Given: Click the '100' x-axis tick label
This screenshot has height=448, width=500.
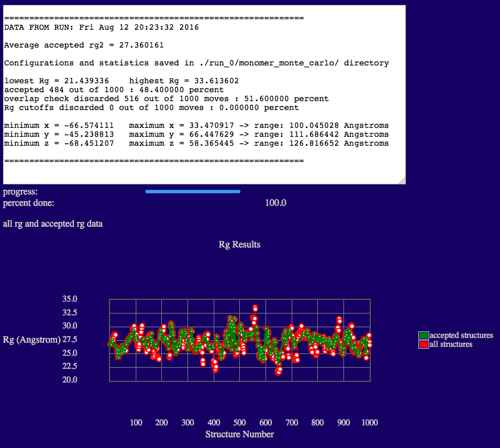Looking at the screenshot, I should click(x=136, y=422).
